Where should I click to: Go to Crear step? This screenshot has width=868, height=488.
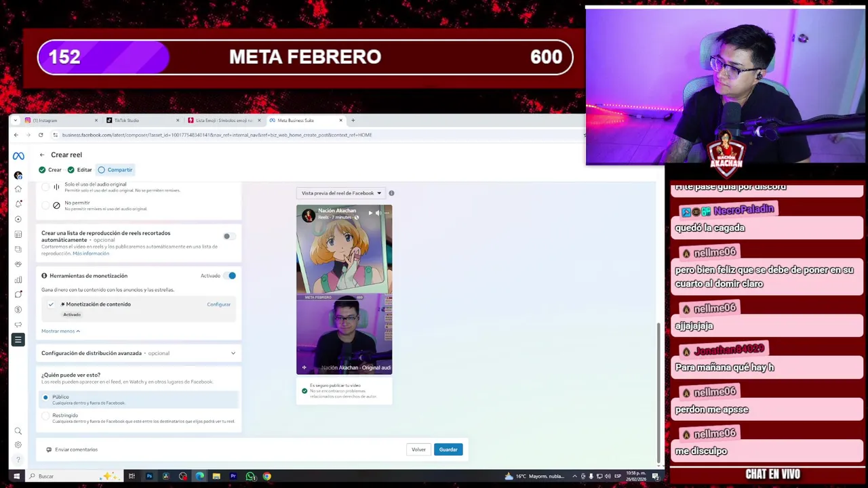pos(50,170)
